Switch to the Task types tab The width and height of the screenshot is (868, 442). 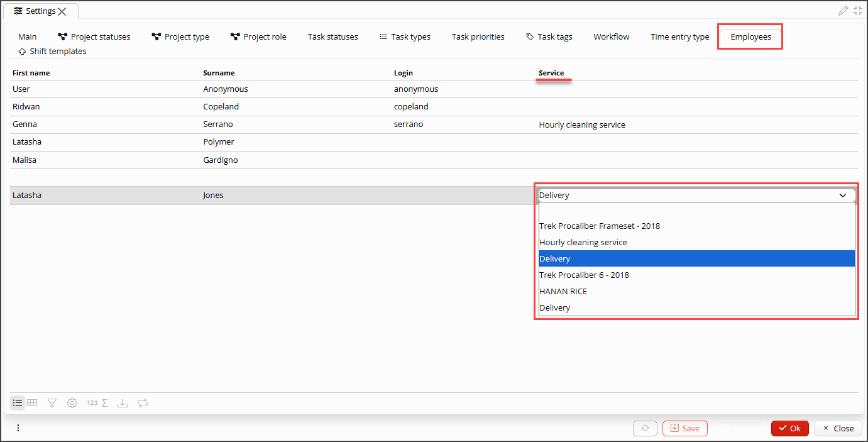(405, 37)
